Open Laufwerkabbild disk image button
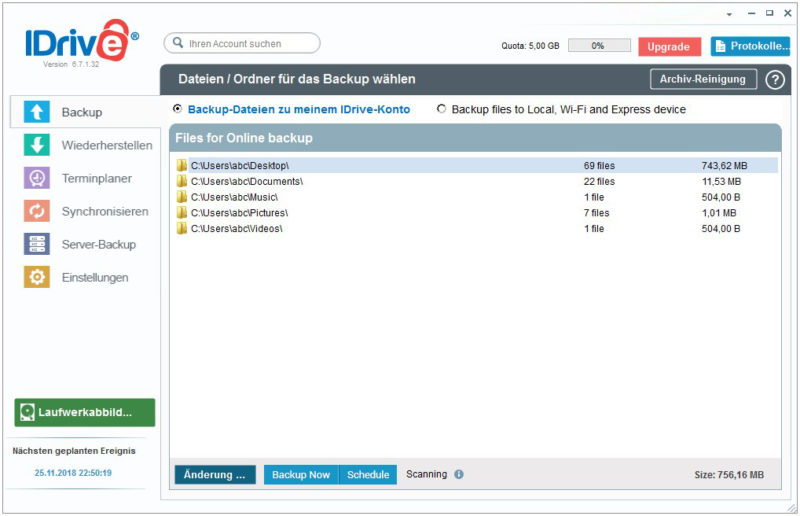 pos(85,412)
